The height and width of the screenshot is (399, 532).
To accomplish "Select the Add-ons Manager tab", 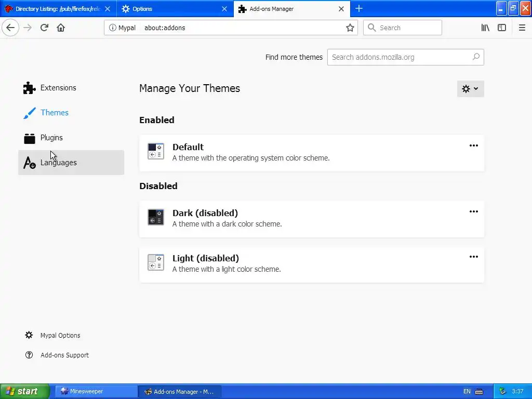I will click(292, 9).
